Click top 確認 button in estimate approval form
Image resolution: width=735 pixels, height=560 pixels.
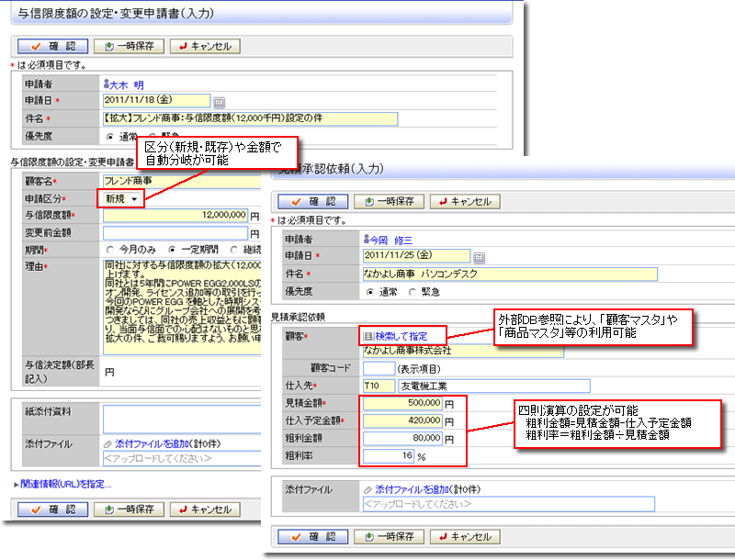[x=312, y=201]
